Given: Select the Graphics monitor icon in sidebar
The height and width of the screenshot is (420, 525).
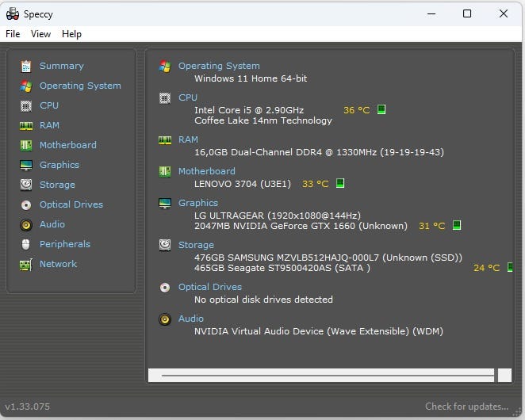Looking at the screenshot, I should pyautogui.click(x=26, y=165).
